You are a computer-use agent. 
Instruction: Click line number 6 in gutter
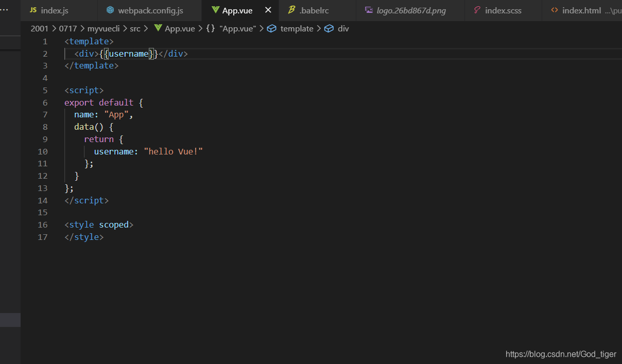[x=45, y=103]
